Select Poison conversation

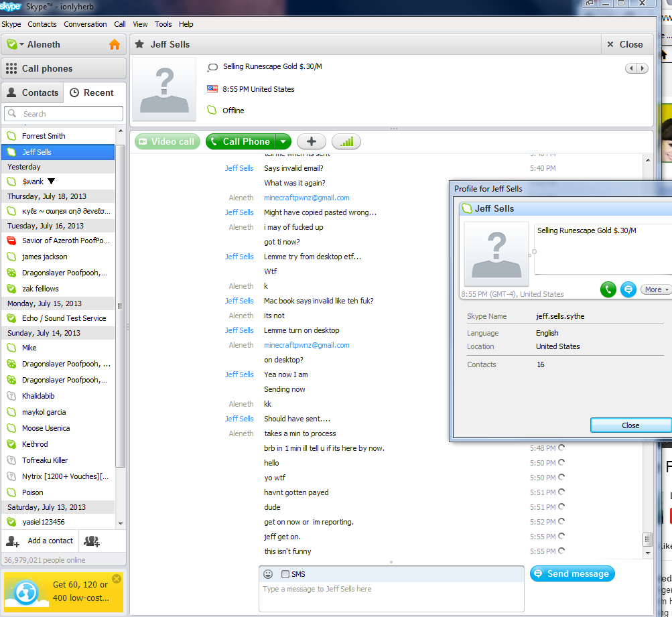(x=58, y=492)
